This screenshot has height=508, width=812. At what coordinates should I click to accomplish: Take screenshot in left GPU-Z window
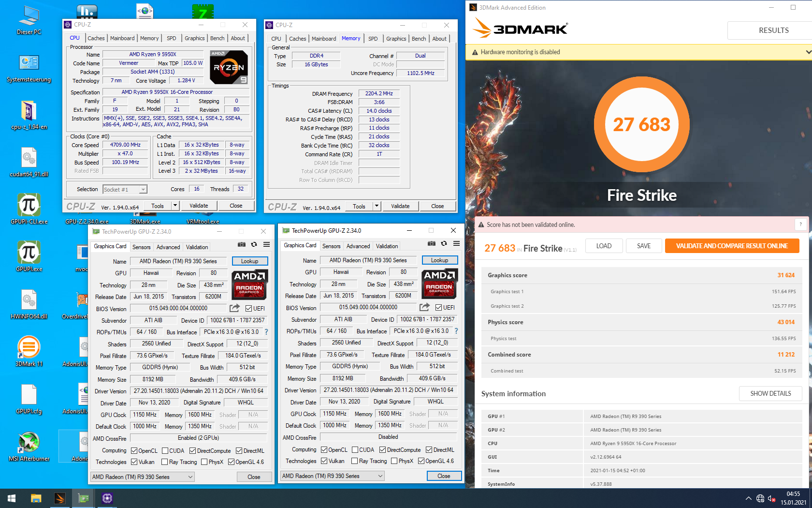tap(242, 244)
